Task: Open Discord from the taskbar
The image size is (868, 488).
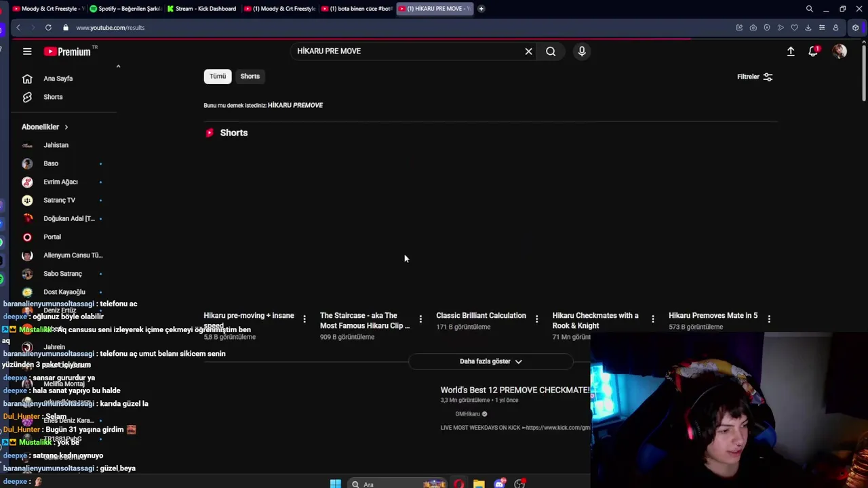Action: (500, 483)
